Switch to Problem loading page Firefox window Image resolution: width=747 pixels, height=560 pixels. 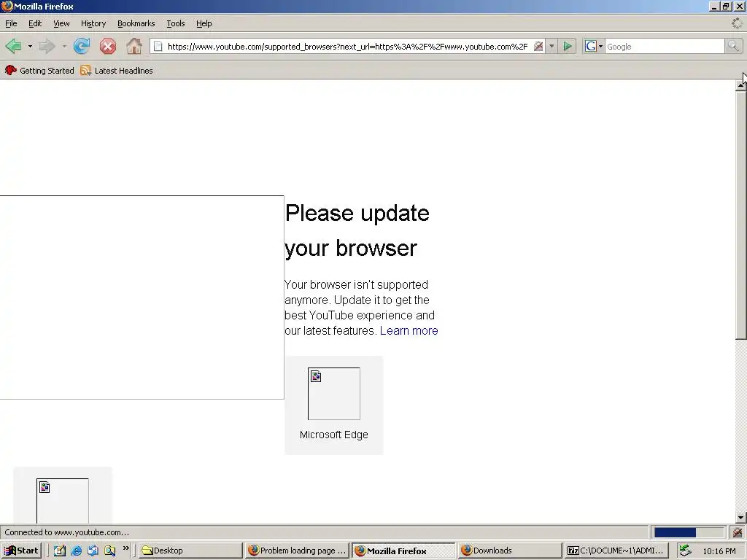(298, 551)
